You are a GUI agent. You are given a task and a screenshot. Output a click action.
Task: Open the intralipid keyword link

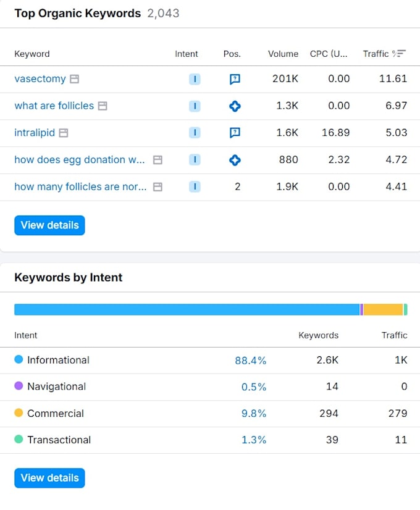tap(35, 133)
